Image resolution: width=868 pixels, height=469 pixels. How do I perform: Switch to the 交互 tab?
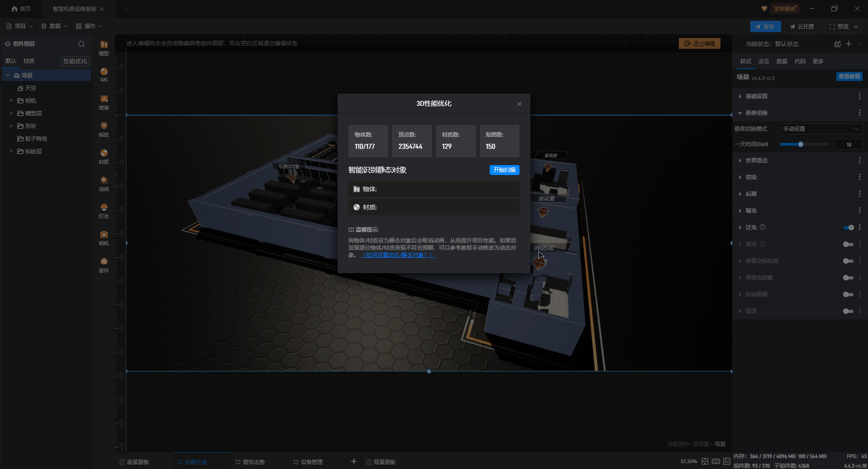[x=763, y=62]
